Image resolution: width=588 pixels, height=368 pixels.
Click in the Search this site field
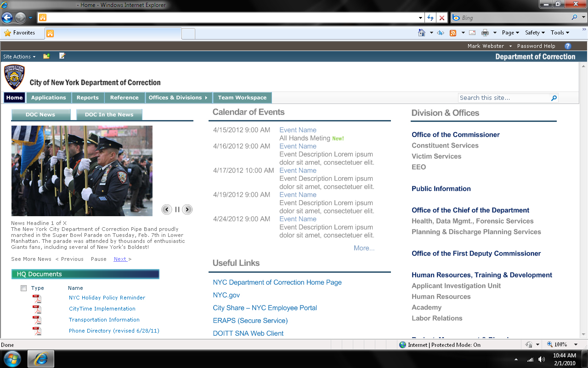503,98
